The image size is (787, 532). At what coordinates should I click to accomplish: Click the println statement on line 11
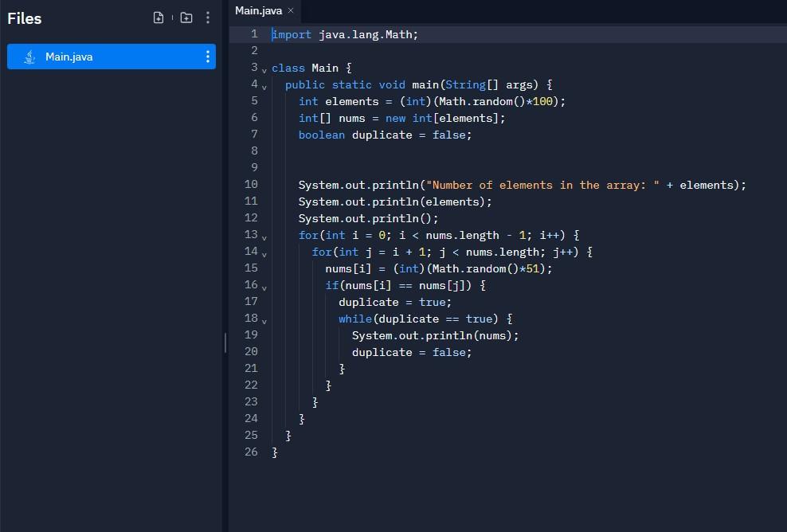pos(394,201)
